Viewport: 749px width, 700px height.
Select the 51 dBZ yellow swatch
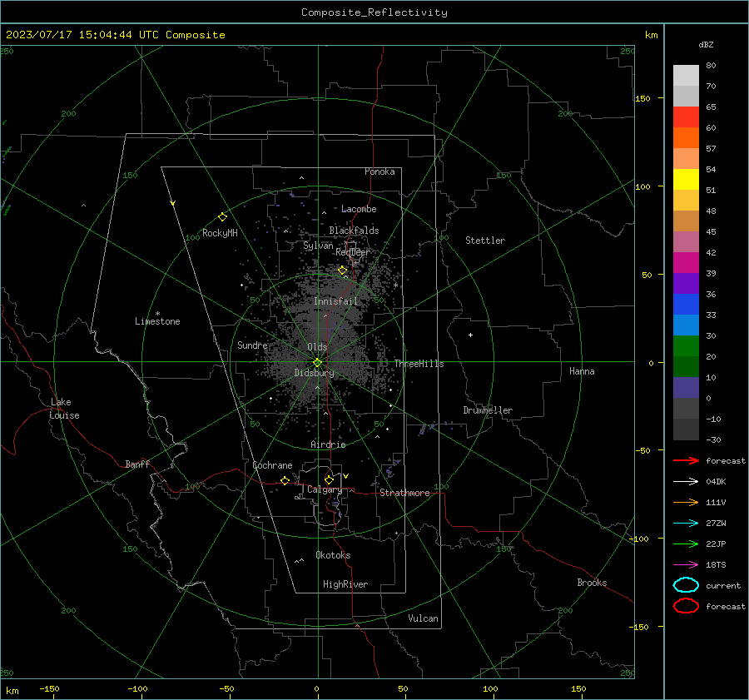pos(686,179)
